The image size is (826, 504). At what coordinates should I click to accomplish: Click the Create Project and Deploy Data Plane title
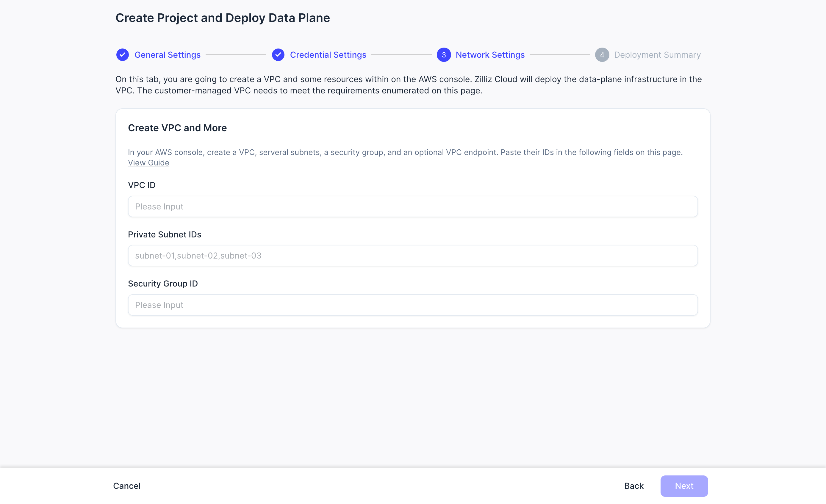point(223,18)
